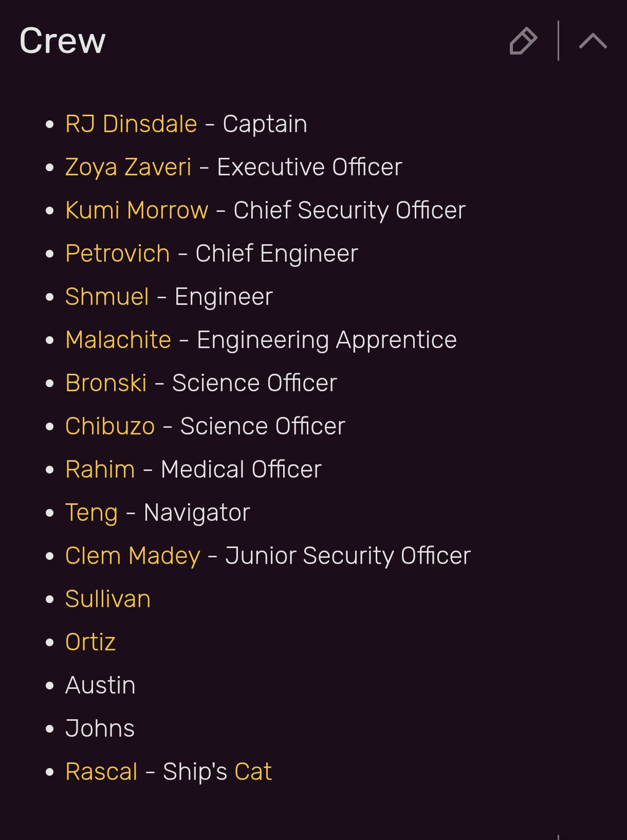627x840 pixels.
Task: Collapse the Crew section with chevron
Action: 593,41
